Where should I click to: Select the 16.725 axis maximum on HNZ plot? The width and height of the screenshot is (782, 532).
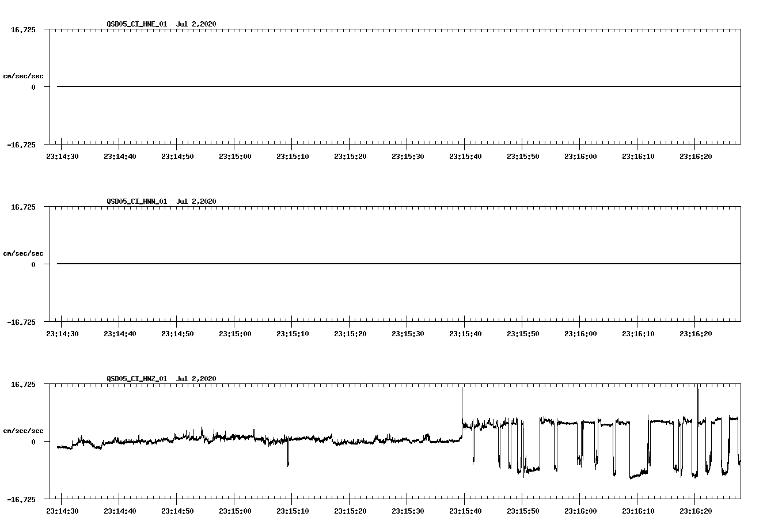pyautogui.click(x=23, y=385)
